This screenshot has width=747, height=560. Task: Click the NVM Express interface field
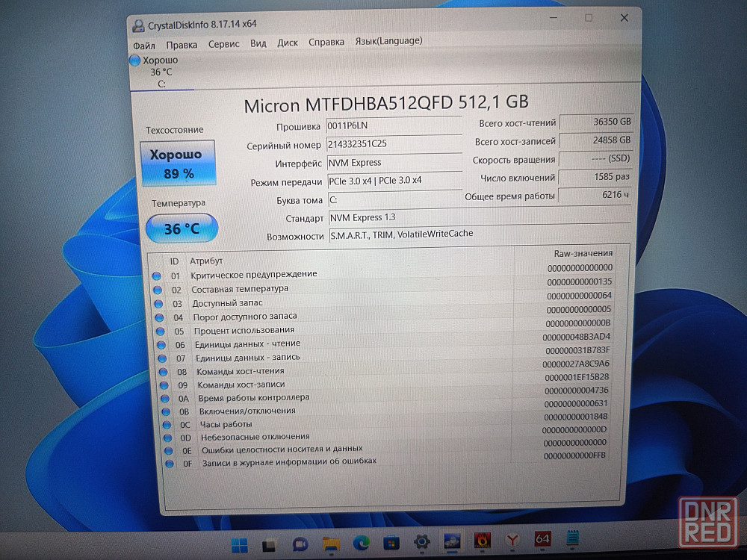coord(395,162)
